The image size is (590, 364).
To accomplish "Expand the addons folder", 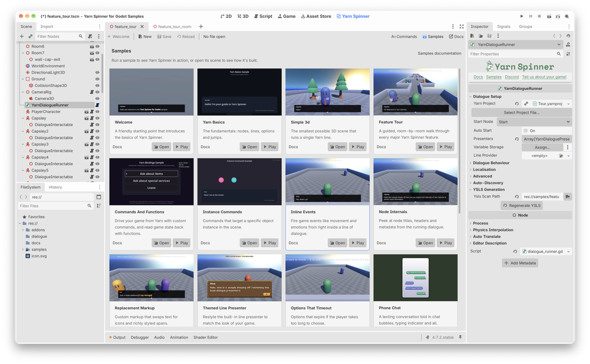I will (x=23, y=230).
